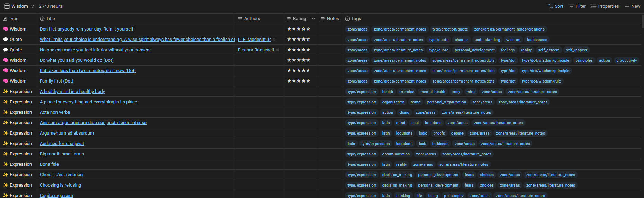Viewport: 644px width, 198px height.
Task: Click the Authors column header
Action: pos(252,19)
